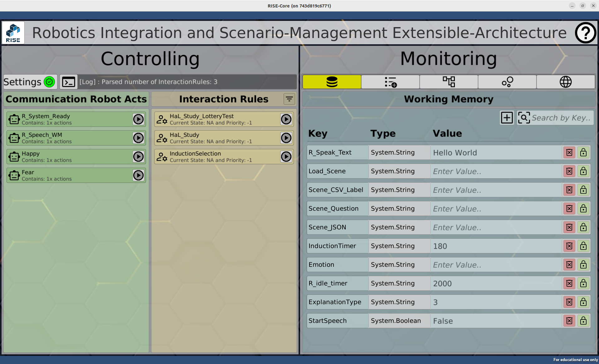Lock the Emotion memory entry
Image resolution: width=599 pixels, height=364 pixels.
pos(583,265)
